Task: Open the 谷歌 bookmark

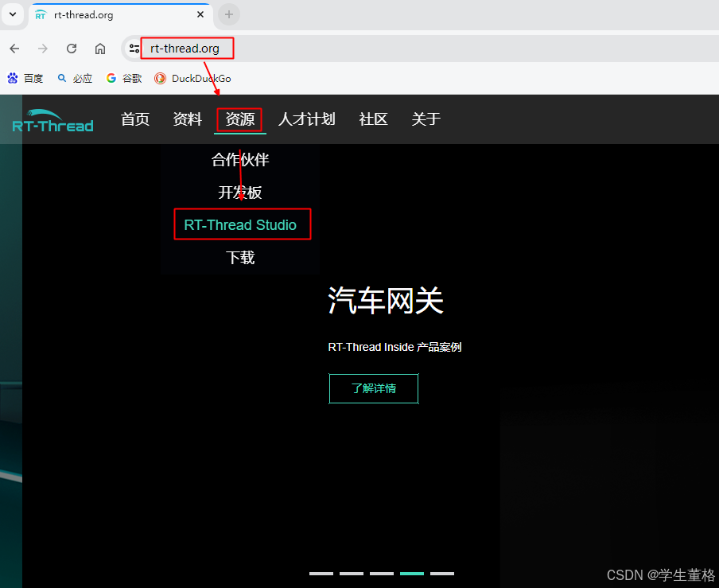Action: coord(124,79)
